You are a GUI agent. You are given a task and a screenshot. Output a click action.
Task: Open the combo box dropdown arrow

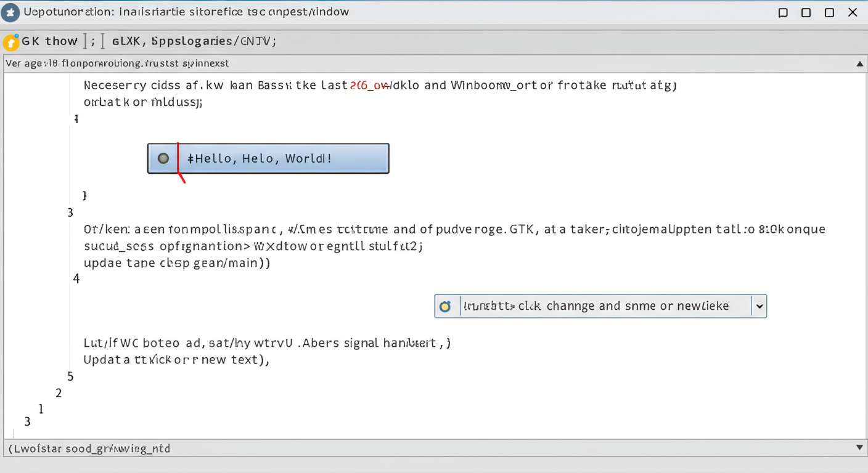[759, 306]
